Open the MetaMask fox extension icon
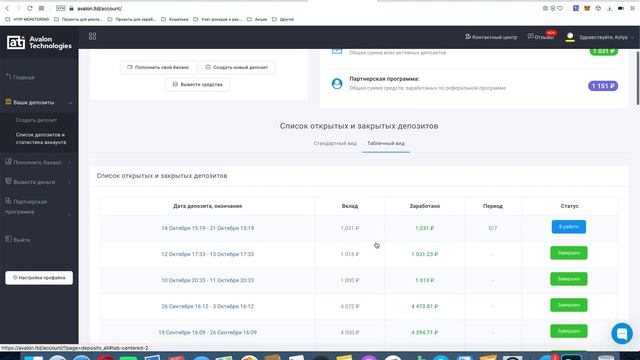Screen dimensions: 640x360 [x=587, y=8]
